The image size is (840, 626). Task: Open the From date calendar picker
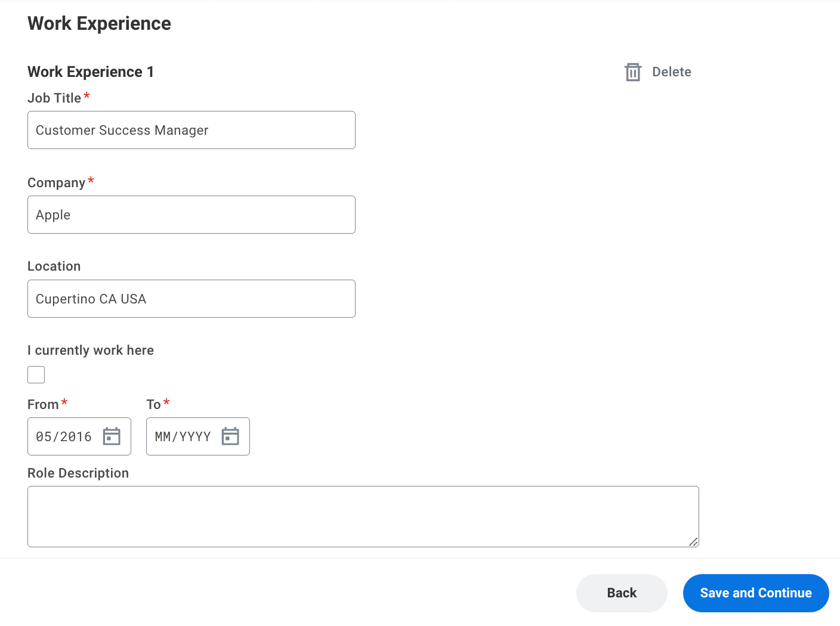(x=112, y=436)
